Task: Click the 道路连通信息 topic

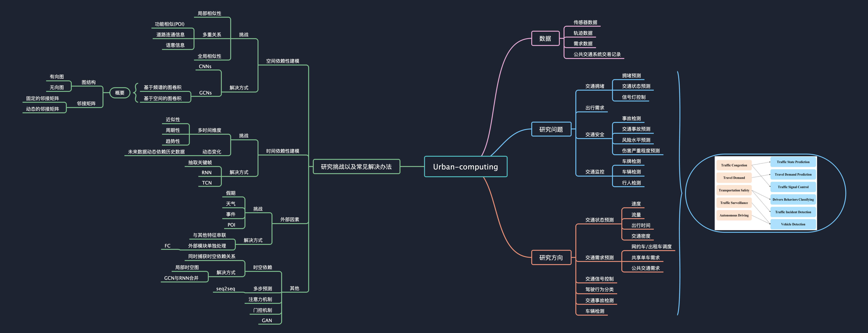Action: pos(171,34)
